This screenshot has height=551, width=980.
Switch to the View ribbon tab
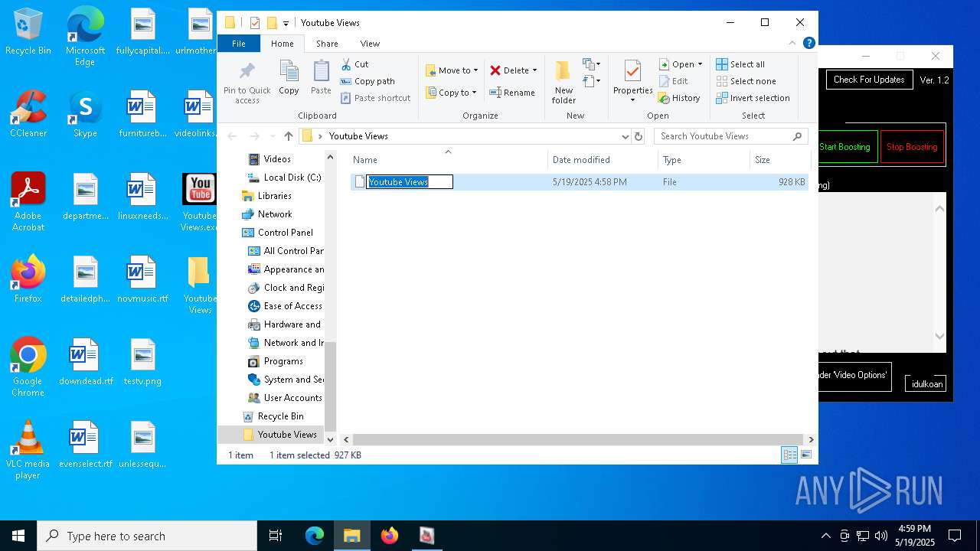[x=370, y=44]
